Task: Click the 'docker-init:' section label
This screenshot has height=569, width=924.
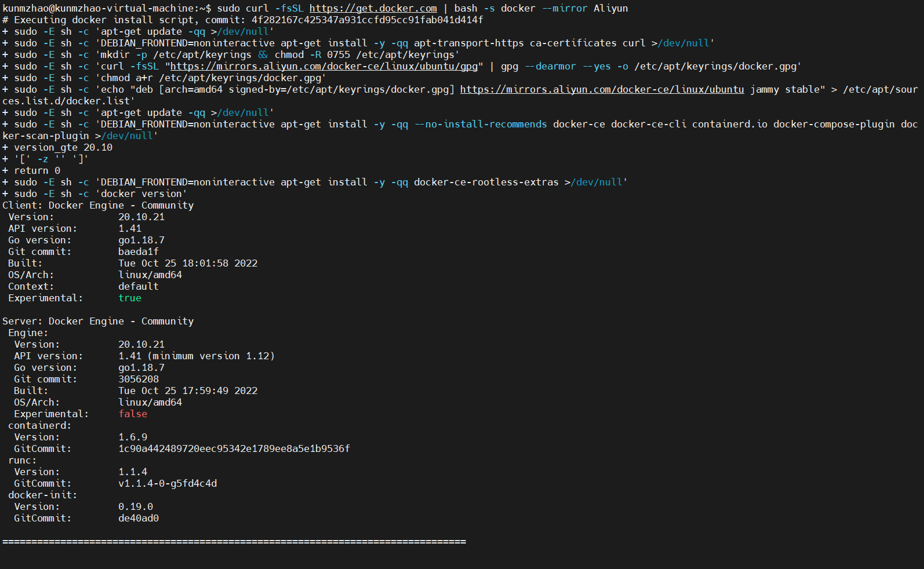Action: (43, 495)
